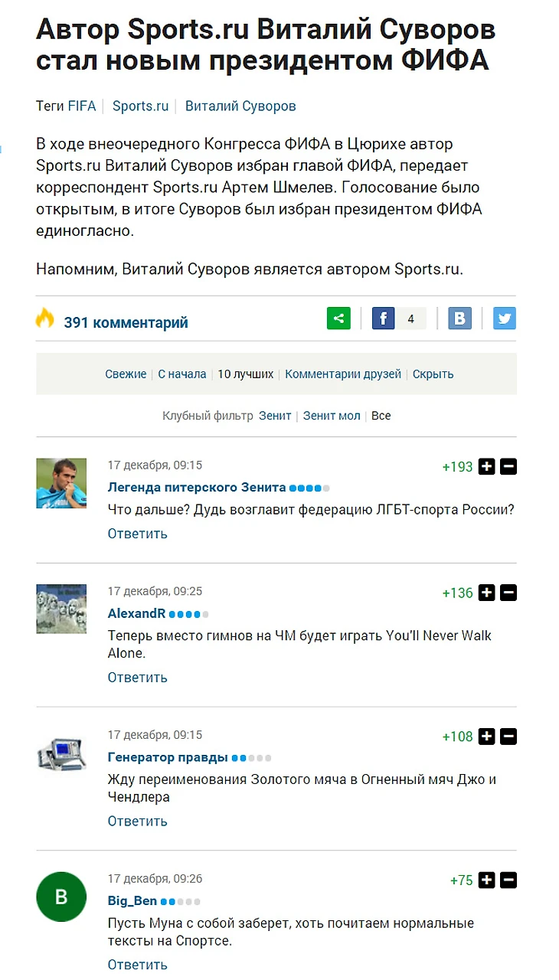
Task: Click the flame icon beside comments count
Action: [45, 318]
